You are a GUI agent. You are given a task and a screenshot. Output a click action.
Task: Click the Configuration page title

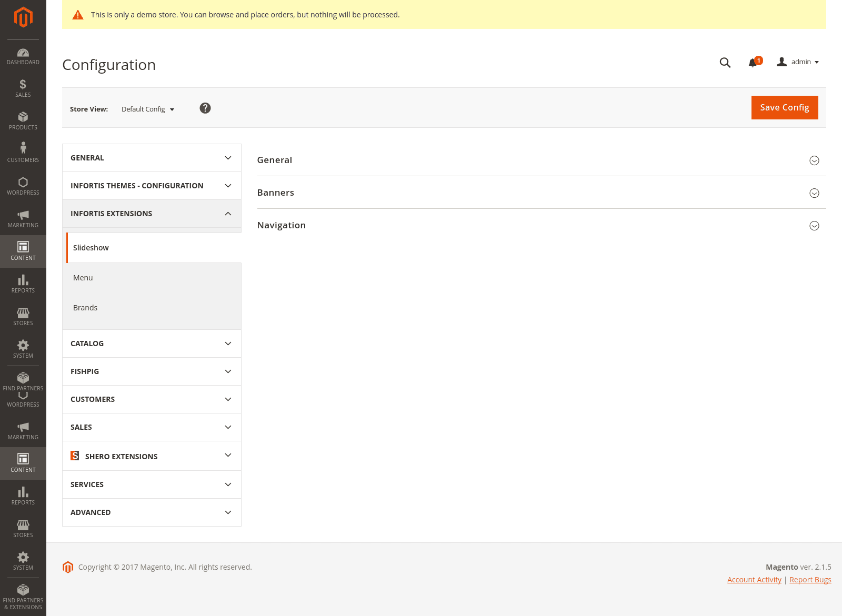[x=109, y=65]
